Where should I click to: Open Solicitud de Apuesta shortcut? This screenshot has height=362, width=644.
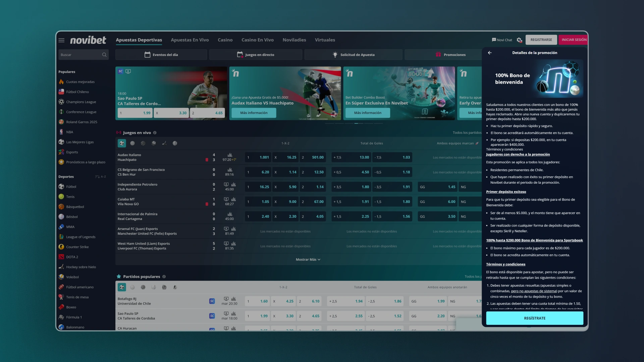coord(353,55)
